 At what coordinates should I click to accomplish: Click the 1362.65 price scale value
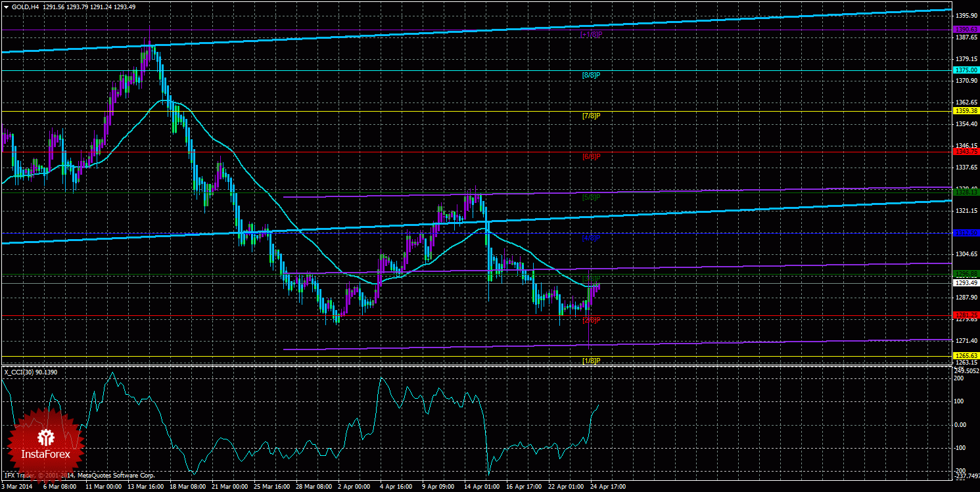click(966, 102)
